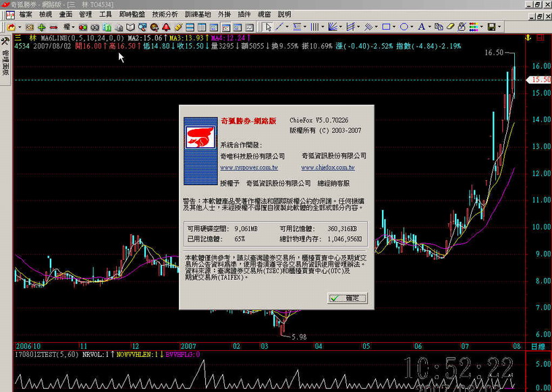Click the 日線 period label
Viewport: 552px width, 392px height.
(539, 346)
